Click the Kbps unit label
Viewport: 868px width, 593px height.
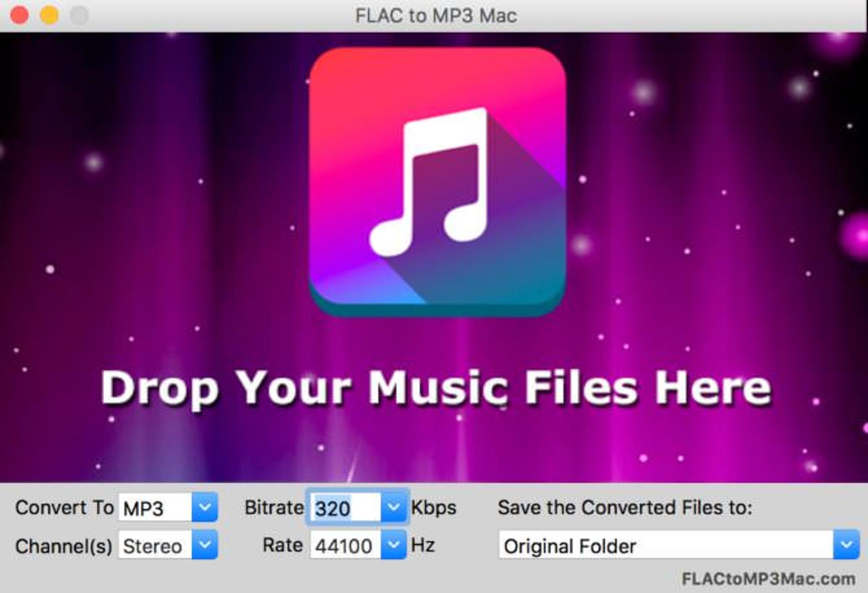(434, 508)
